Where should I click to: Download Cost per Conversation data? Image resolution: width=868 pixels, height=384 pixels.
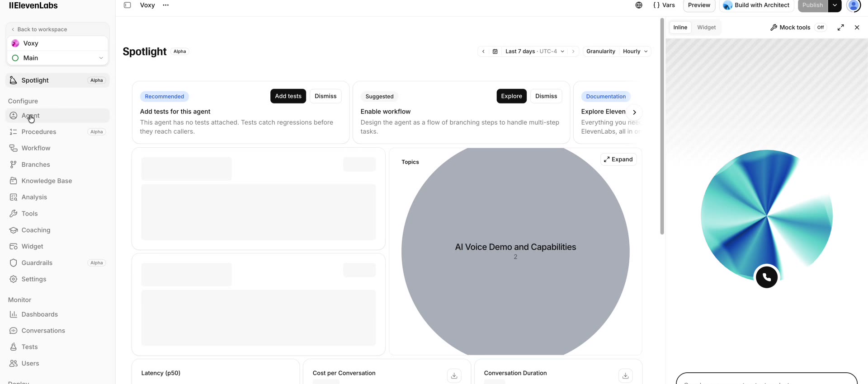(x=454, y=376)
